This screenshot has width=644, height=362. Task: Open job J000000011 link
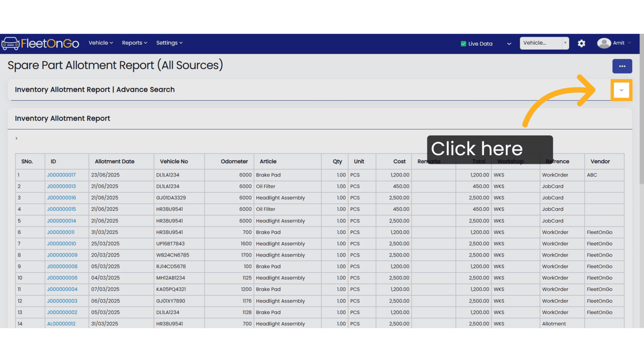61,232
